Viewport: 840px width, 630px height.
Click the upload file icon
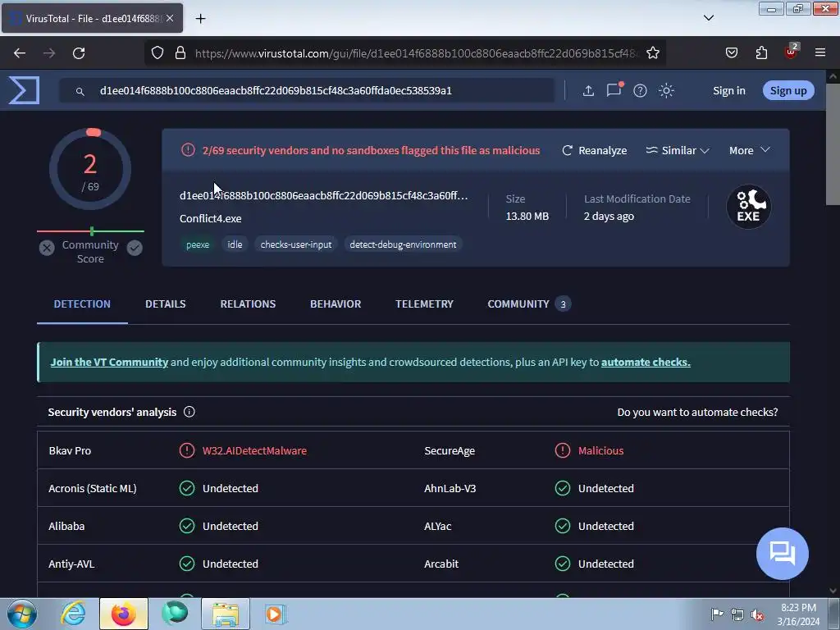point(588,90)
